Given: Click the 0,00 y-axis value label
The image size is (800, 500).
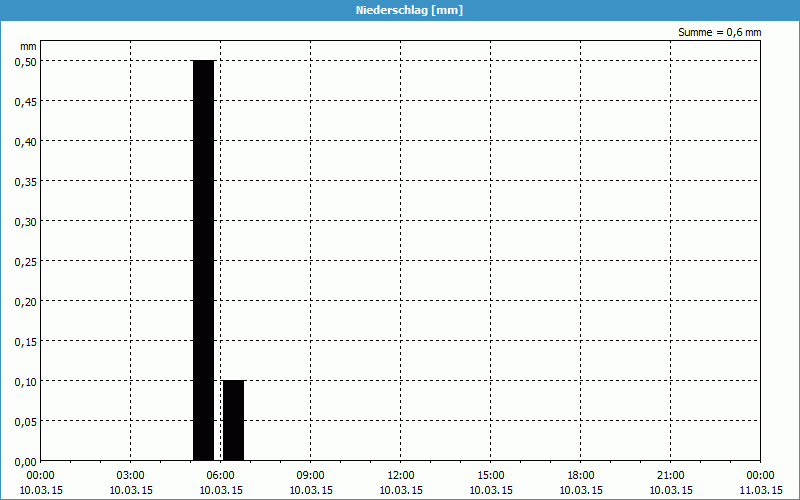Looking at the screenshot, I should 25,461.
